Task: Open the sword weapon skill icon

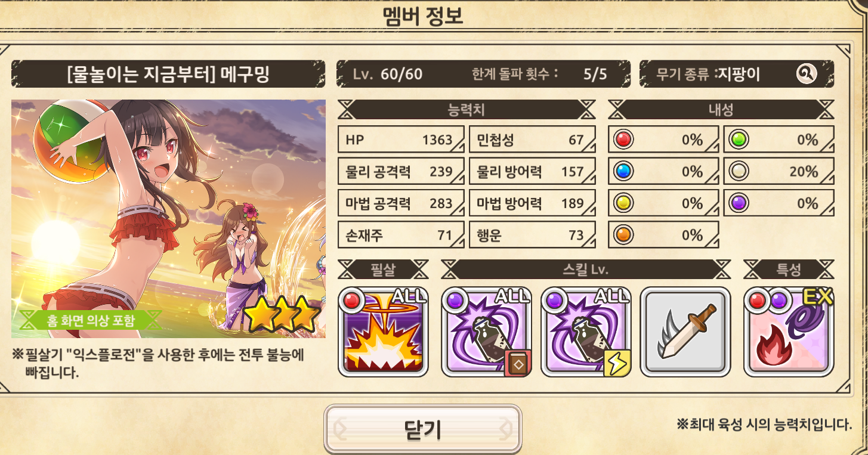Action: pyautogui.click(x=685, y=332)
